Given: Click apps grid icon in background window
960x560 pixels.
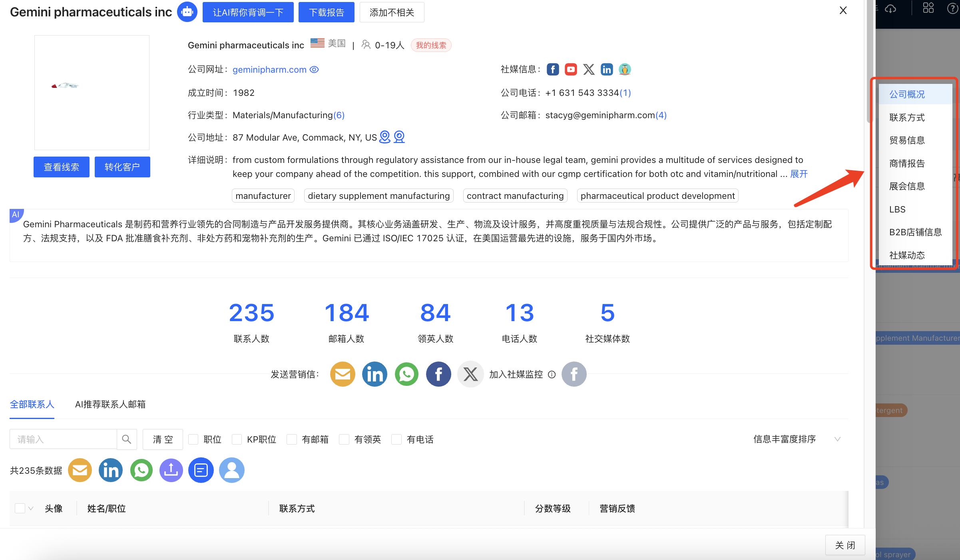Looking at the screenshot, I should 928,8.
